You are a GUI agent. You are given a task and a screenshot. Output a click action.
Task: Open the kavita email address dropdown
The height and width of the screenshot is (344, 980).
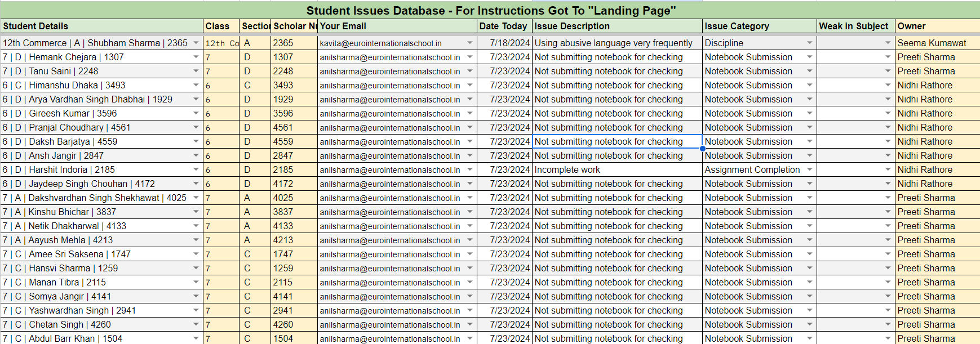(x=469, y=43)
